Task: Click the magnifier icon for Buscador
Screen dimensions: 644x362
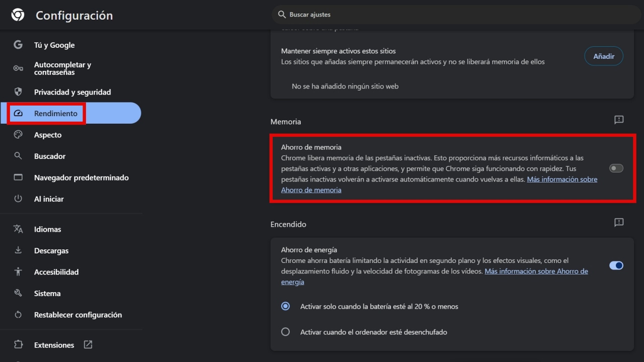Action: pos(18,156)
